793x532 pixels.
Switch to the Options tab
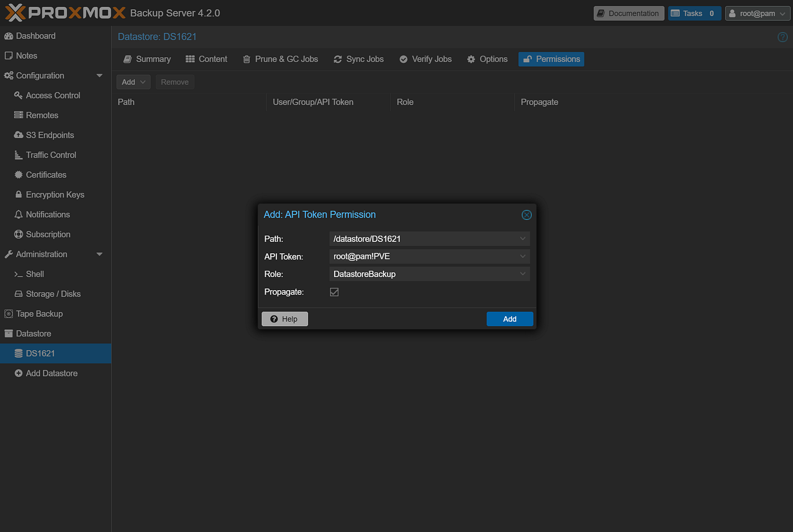pyautogui.click(x=487, y=59)
